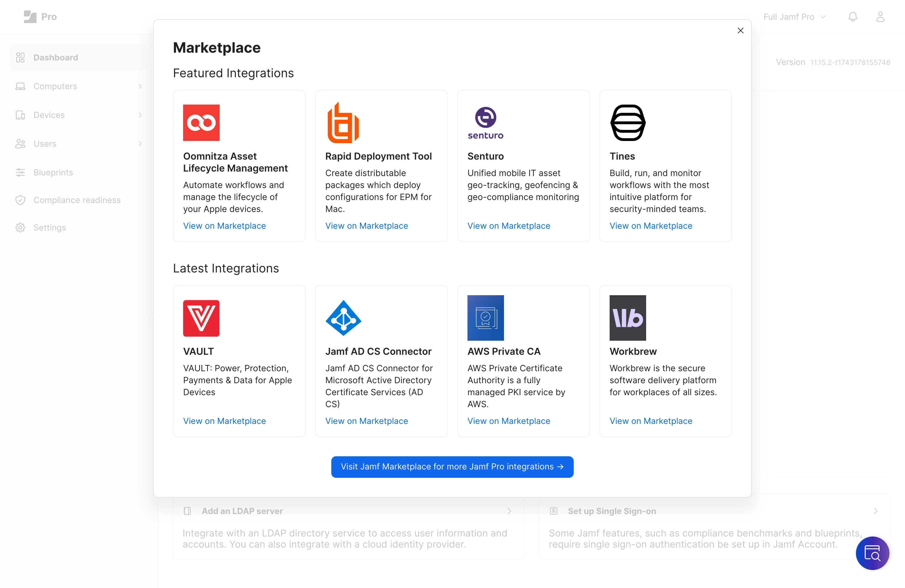View Tines on Marketplace link
Viewport: 905px width, 588px height.
[x=651, y=225]
